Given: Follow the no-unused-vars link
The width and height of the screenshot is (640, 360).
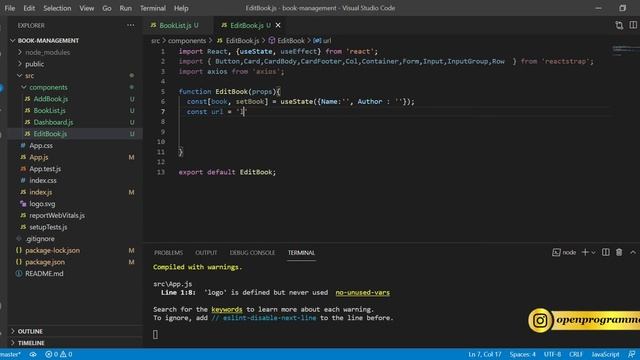Looking at the screenshot, I should (x=362, y=292).
